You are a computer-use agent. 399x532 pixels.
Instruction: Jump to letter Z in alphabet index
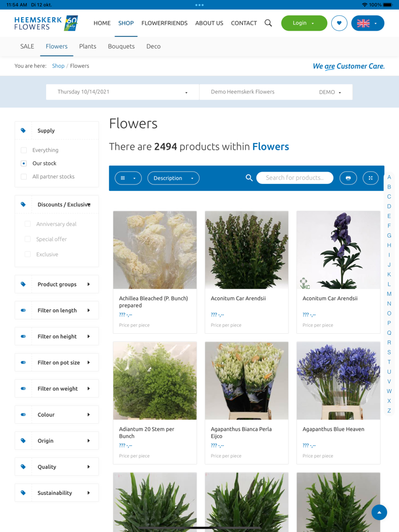[x=389, y=411]
